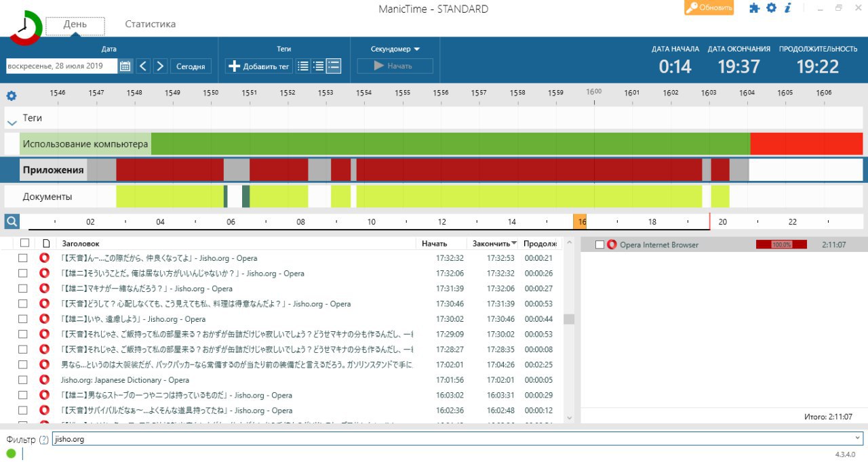Check the box for the 17:32:06 entry
This screenshot has height=462, width=868.
(x=23, y=274)
